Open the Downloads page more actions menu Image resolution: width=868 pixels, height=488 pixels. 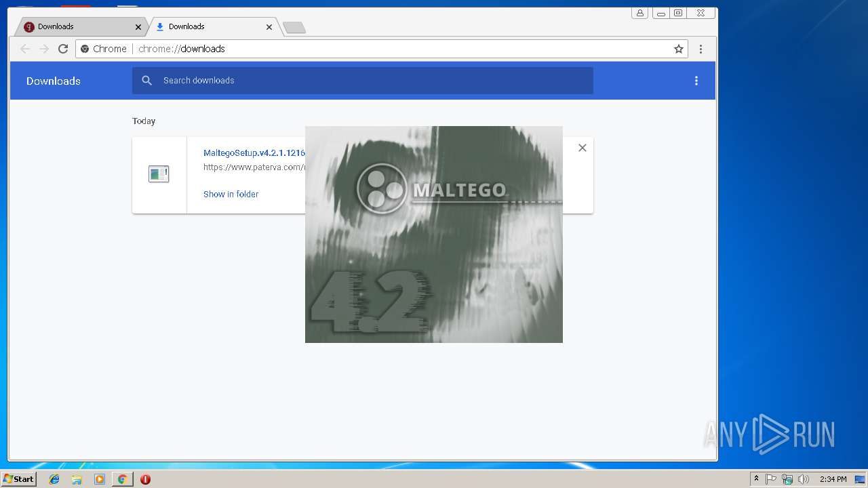tap(696, 81)
